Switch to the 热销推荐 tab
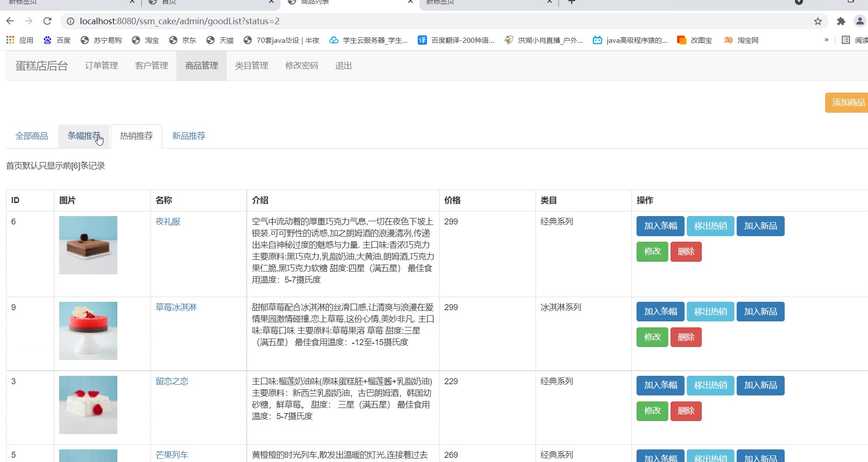Image resolution: width=868 pixels, height=462 pixels. [136, 136]
